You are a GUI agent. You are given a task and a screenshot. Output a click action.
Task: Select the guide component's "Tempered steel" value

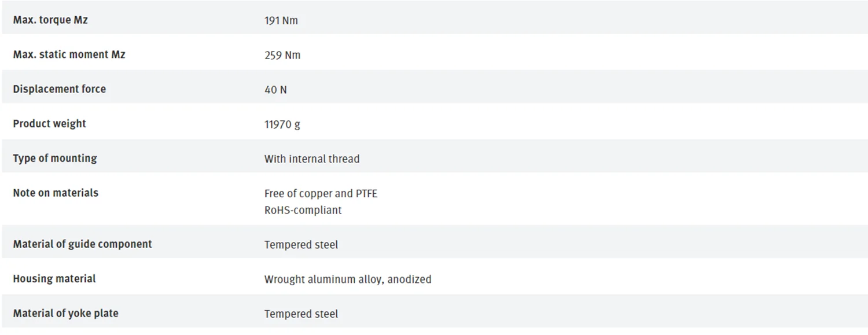(x=301, y=245)
